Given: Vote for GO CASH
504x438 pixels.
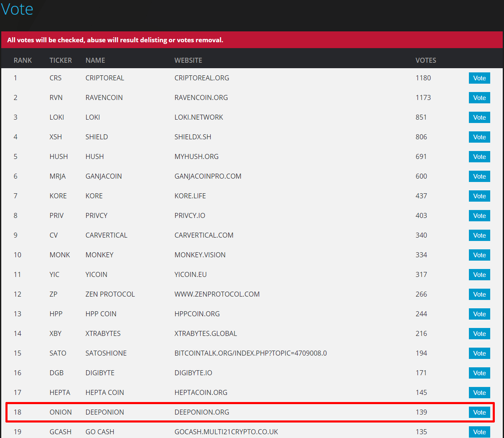Looking at the screenshot, I should 479,432.
